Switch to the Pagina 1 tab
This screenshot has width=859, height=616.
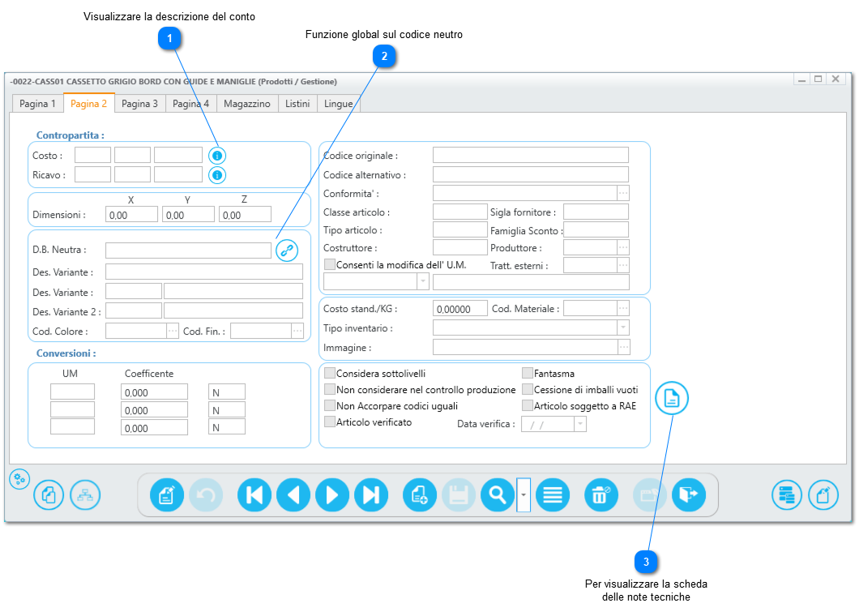(x=37, y=104)
